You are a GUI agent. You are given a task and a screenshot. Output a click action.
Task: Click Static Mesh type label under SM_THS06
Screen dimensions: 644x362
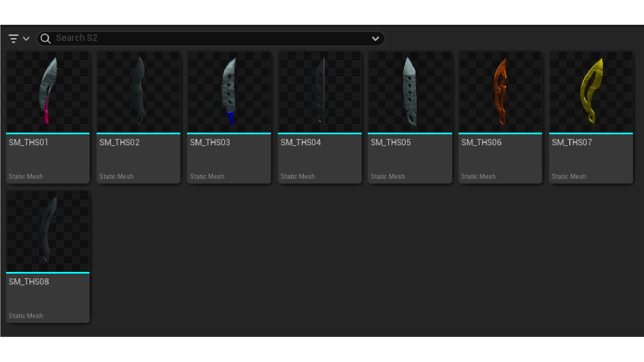click(478, 176)
